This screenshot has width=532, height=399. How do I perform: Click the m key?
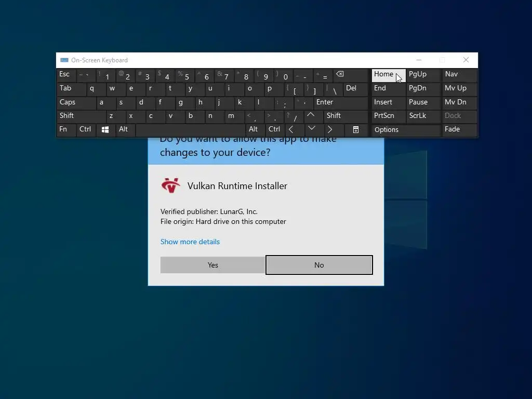click(x=234, y=116)
